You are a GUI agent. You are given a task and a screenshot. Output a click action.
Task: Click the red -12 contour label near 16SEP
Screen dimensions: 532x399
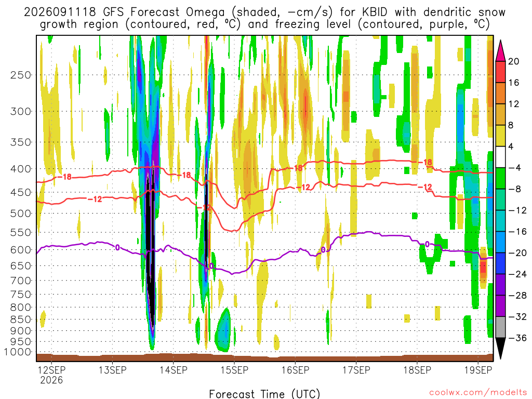(303, 187)
